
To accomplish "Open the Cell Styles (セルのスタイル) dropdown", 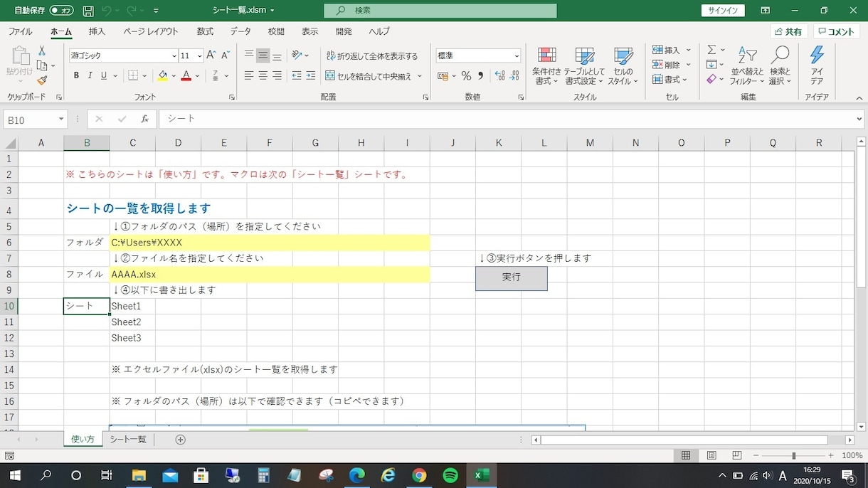I will click(623, 66).
